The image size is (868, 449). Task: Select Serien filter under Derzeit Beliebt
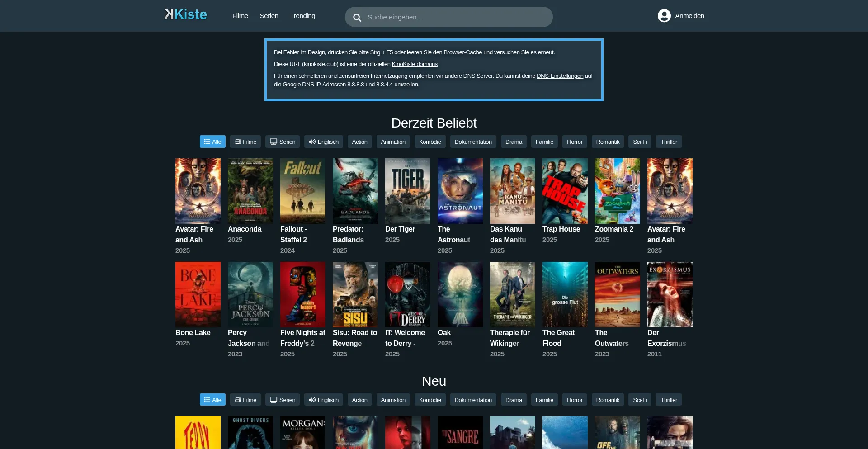pyautogui.click(x=283, y=142)
